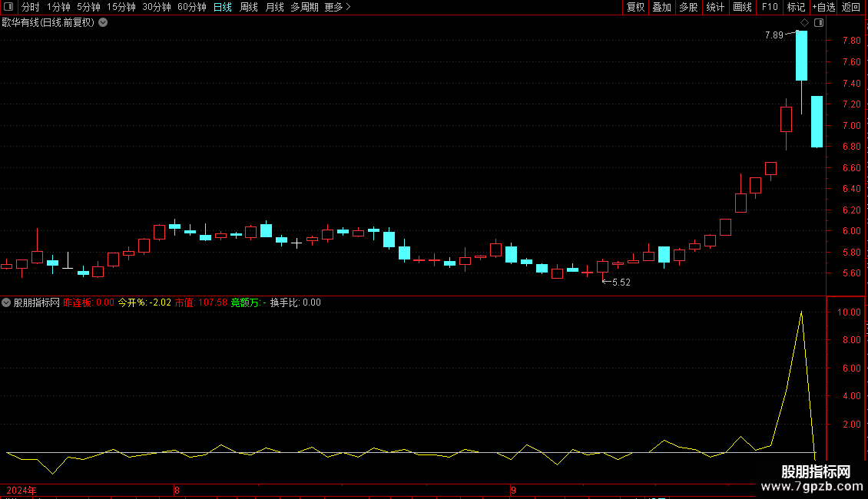Select the 1分钟 period
868x499 pixels.
pos(58,7)
